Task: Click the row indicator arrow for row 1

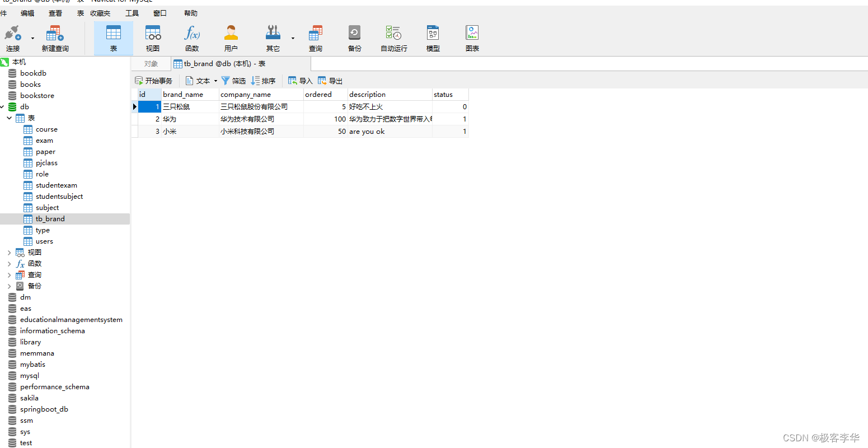Action: [135, 107]
